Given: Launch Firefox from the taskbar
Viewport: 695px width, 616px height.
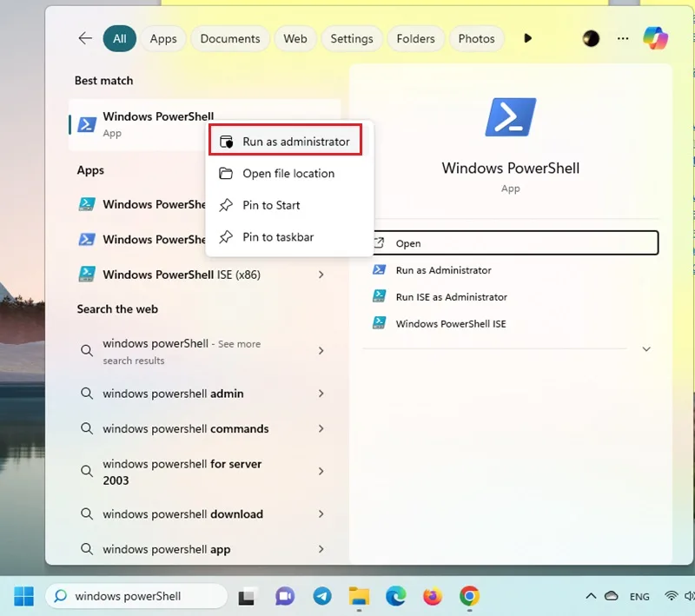Looking at the screenshot, I should click(432, 596).
